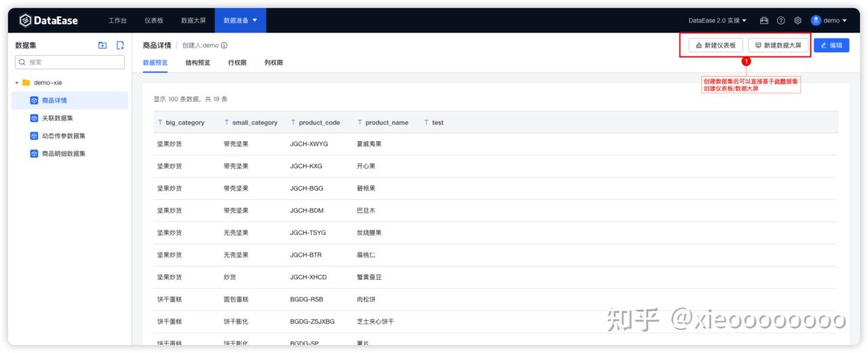Switch to the 列权限 tab

point(274,62)
